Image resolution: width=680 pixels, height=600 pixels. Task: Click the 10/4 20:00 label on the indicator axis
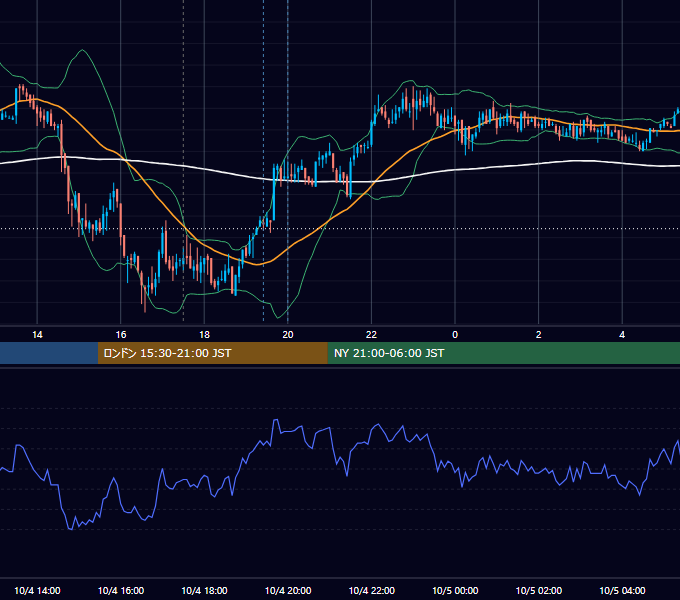pos(288,590)
